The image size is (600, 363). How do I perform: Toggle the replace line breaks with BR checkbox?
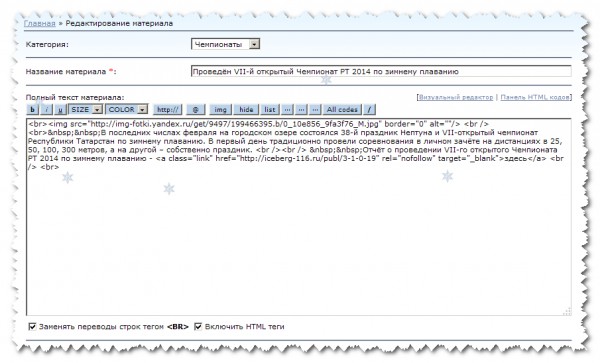click(33, 326)
